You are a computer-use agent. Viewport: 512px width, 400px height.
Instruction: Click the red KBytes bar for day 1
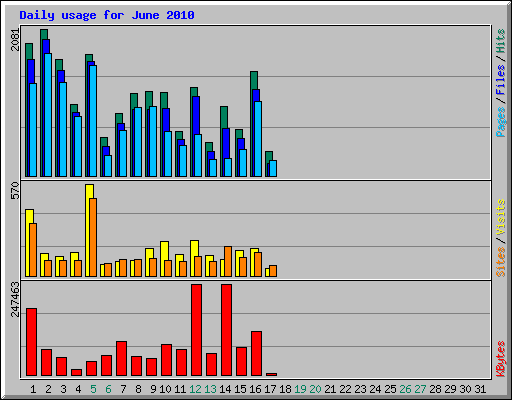[31, 342]
